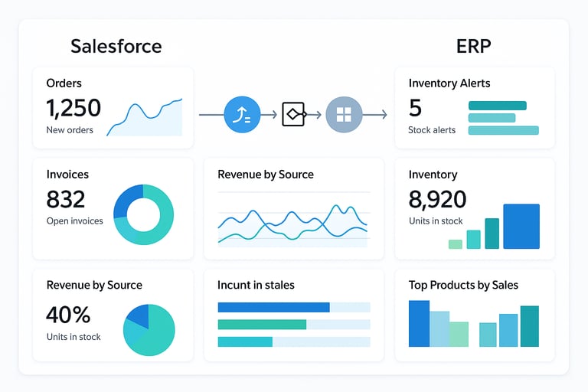Select the blue bar under Incunt in stales
Viewport: 588px width, 392px height.
273,307
